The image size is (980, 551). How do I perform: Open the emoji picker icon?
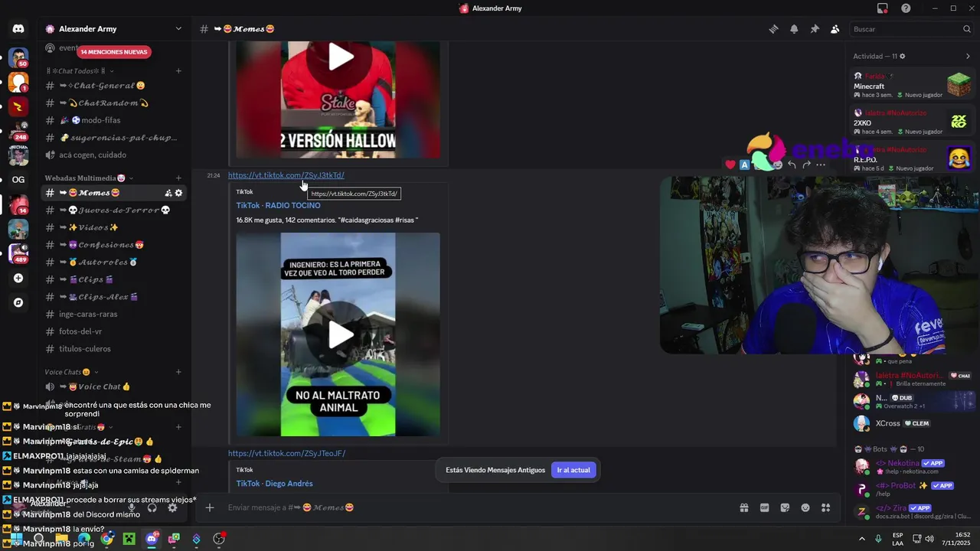point(805,507)
